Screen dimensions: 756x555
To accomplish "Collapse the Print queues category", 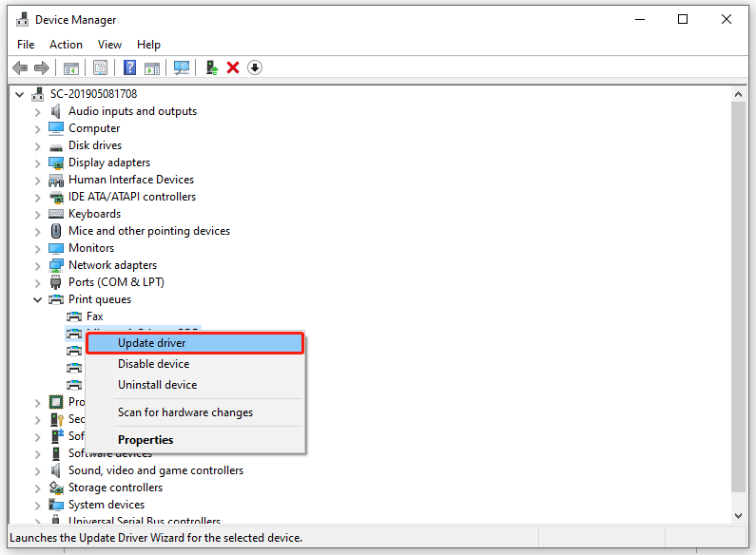I will point(38,300).
